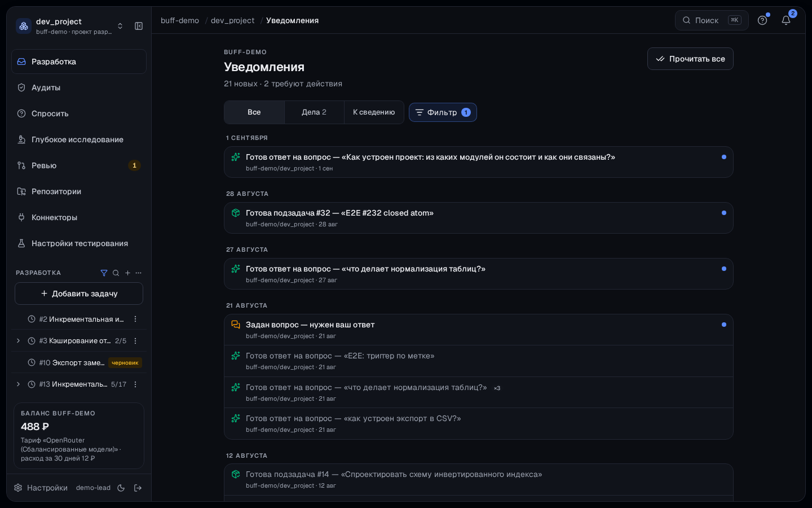Click the cube icon on подзадача #32 notification
812x508 pixels.
pos(236,213)
